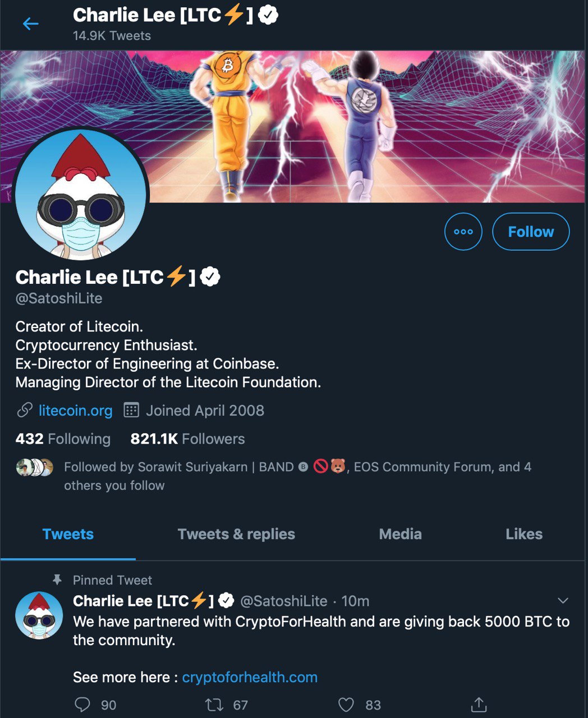588x718 pixels.
Task: View the 432 Following list
Action: (63, 439)
